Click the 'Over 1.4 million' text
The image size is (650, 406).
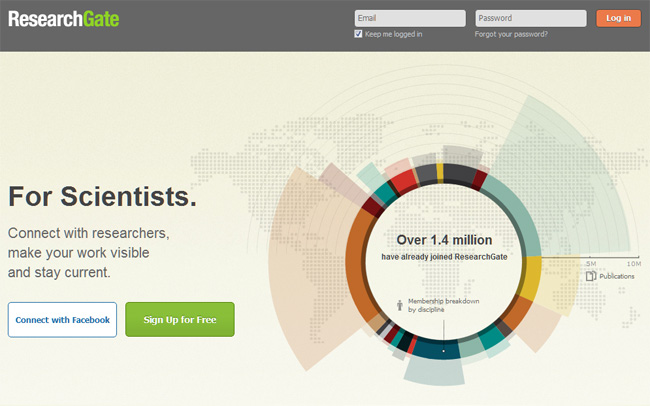pos(444,240)
